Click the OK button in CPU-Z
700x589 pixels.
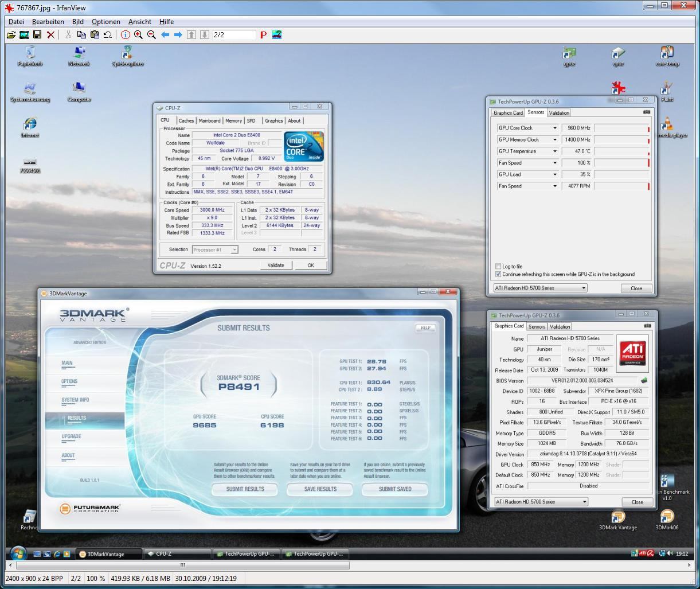click(311, 265)
